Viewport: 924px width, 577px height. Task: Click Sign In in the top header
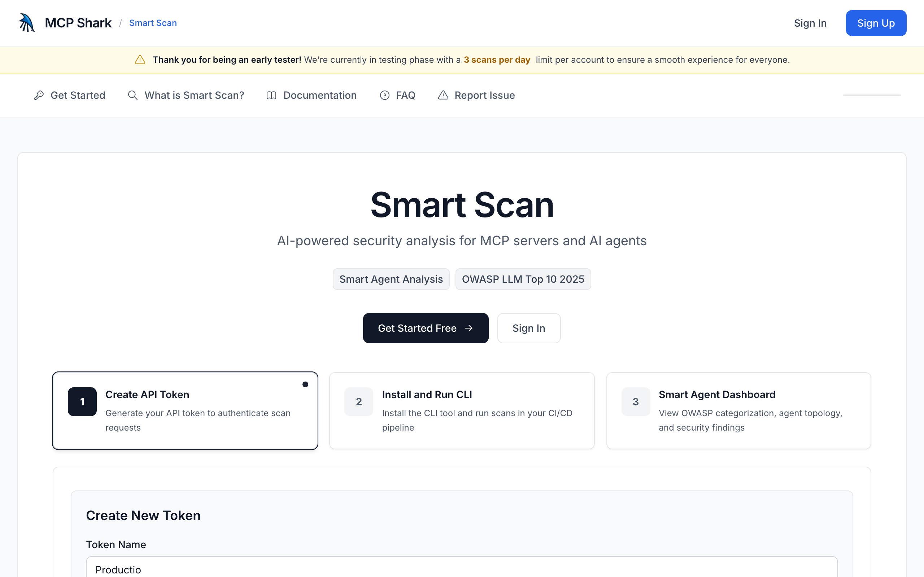(810, 23)
